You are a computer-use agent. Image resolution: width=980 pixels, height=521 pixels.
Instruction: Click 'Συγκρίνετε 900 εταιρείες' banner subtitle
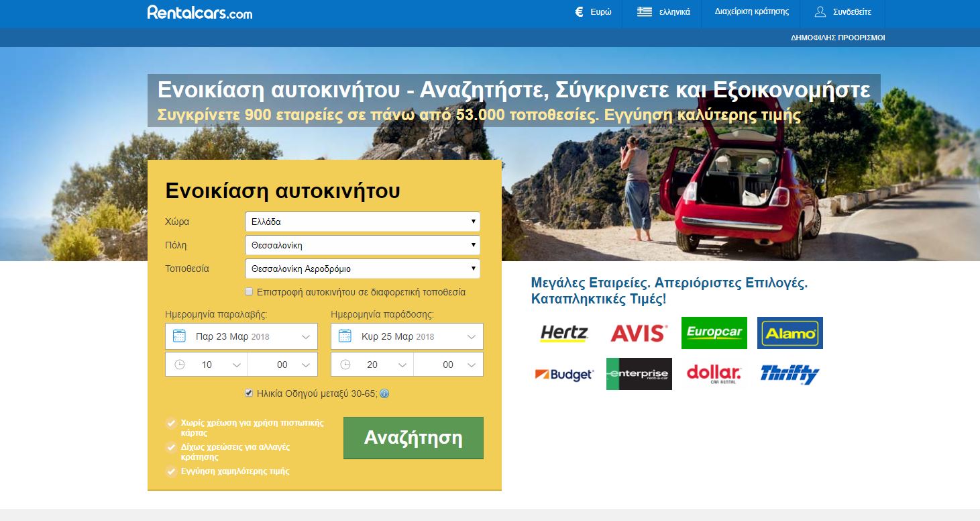(x=479, y=115)
